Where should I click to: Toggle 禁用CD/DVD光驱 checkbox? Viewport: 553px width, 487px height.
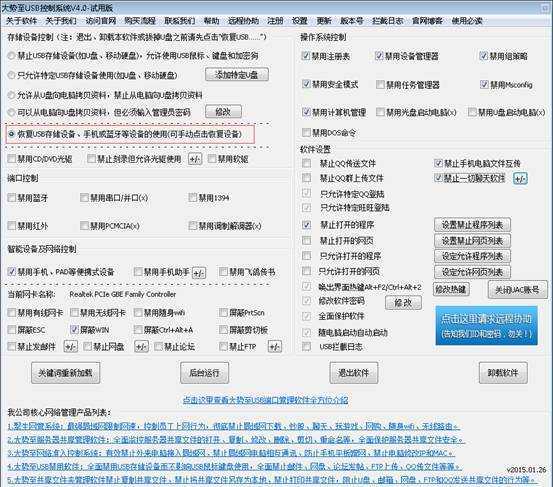point(12,159)
